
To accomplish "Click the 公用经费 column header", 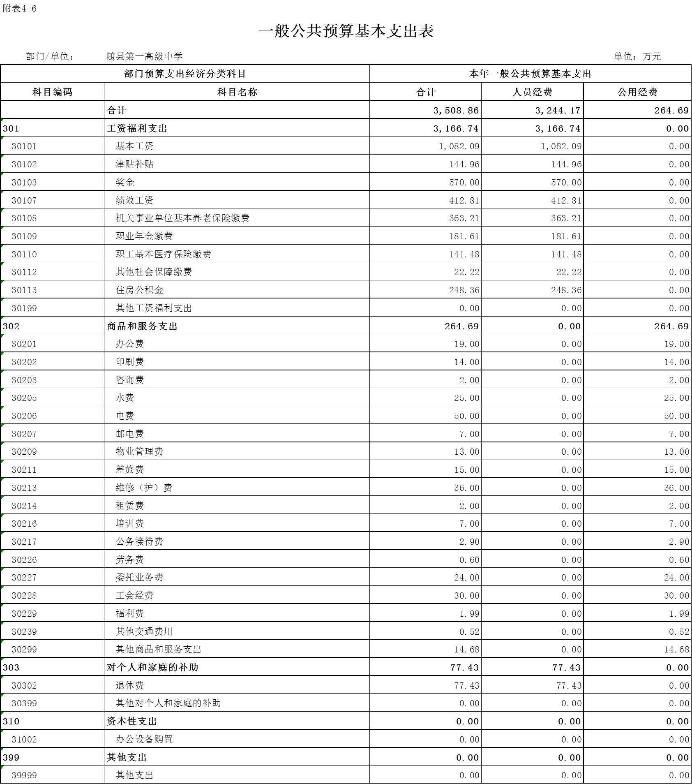I will pyautogui.click(x=637, y=92).
